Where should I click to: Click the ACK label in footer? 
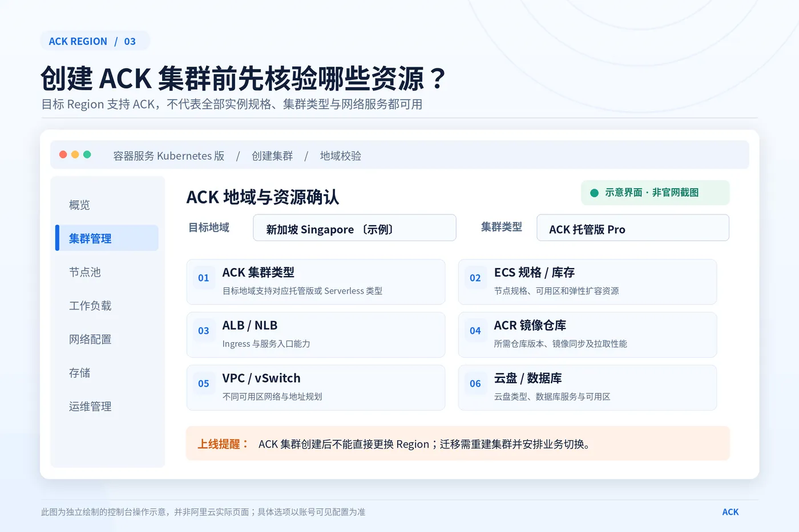pyautogui.click(x=731, y=512)
